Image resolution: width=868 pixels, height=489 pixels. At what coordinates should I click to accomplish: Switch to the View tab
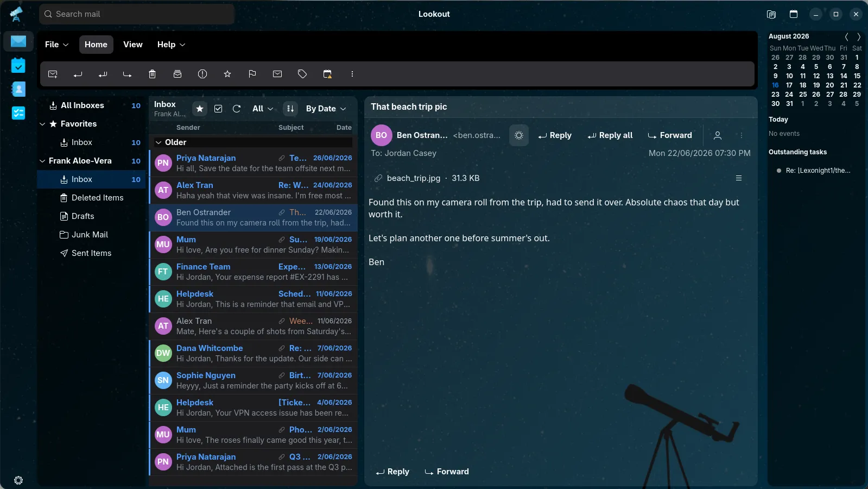tap(133, 45)
